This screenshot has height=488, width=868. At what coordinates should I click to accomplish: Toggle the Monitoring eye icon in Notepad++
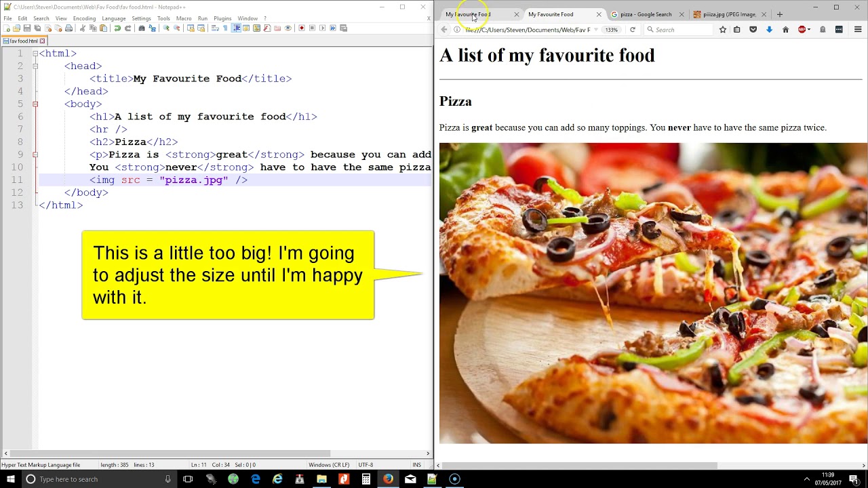click(x=288, y=28)
